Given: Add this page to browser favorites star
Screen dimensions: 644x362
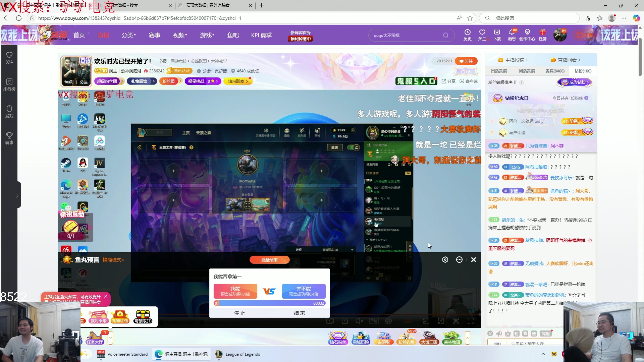Looking at the screenshot, I should pos(470,18).
